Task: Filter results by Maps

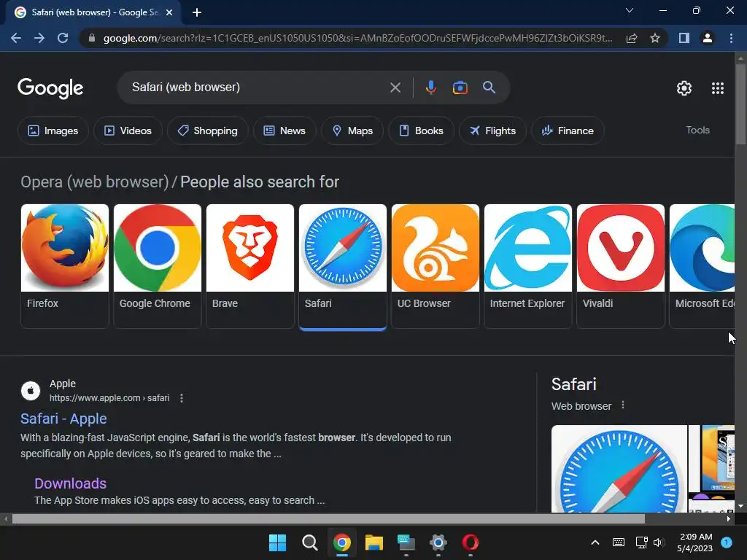Action: [x=352, y=131]
